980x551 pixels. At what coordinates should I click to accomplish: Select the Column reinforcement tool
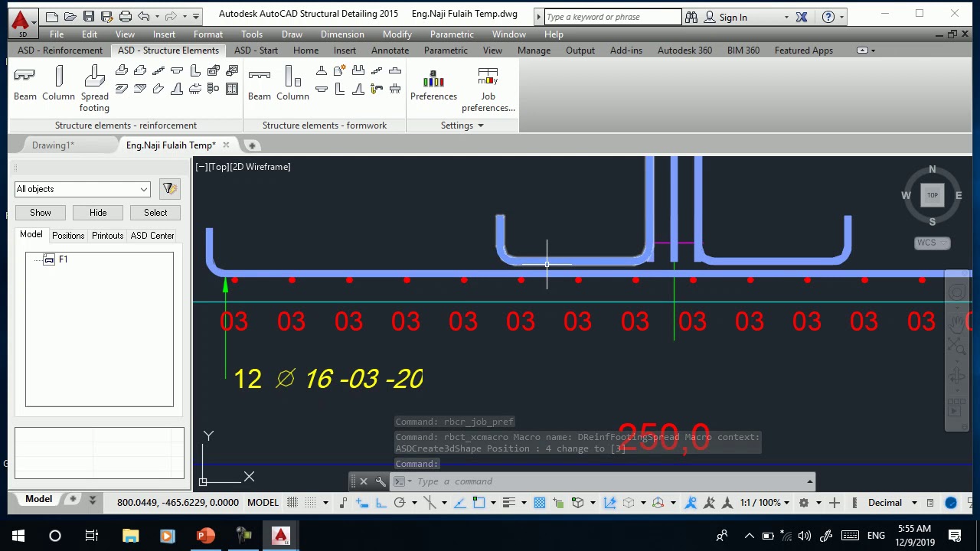[58, 84]
